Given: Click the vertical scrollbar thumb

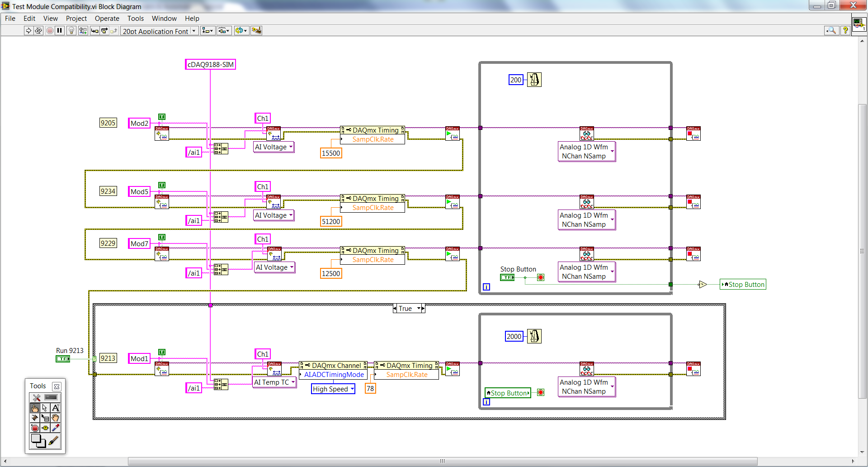Looking at the screenshot, I should click(x=862, y=251).
